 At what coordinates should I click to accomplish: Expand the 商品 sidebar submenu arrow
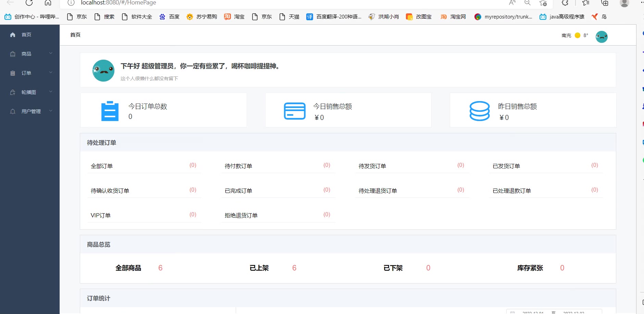(x=51, y=53)
